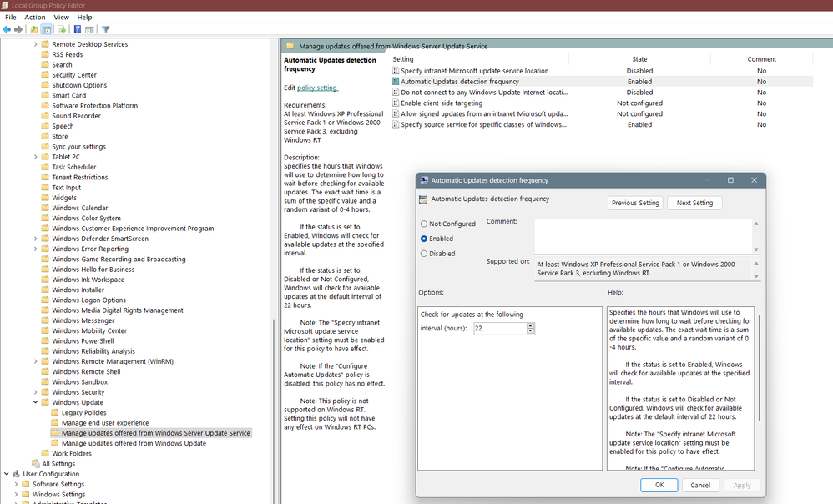Viewport: 833px width, 504px height.
Task: Click the policy icon beside 'Enable client-side targeting'
Action: pyautogui.click(x=396, y=103)
